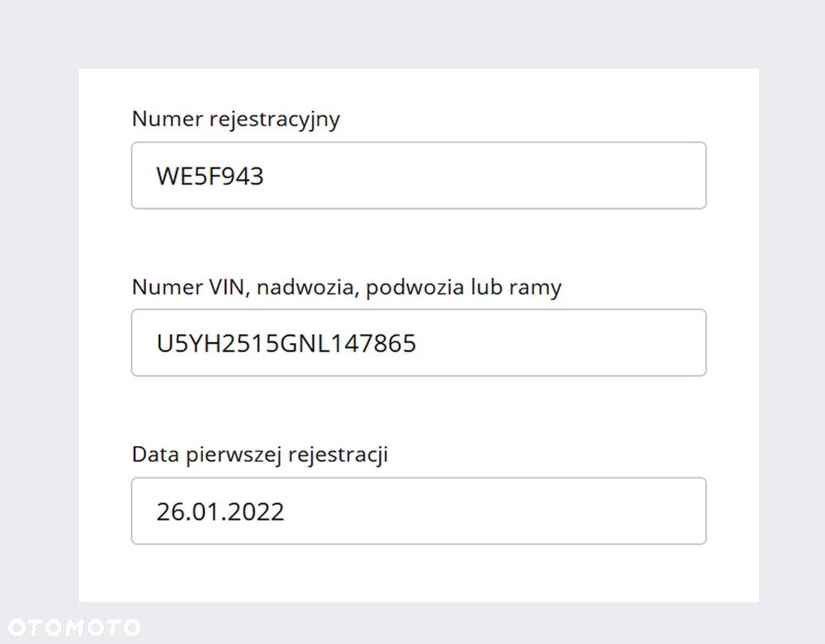Click the "Numer VIN, nadwozia, podwozia lub ramy" label
825x644 pixels.
click(346, 288)
